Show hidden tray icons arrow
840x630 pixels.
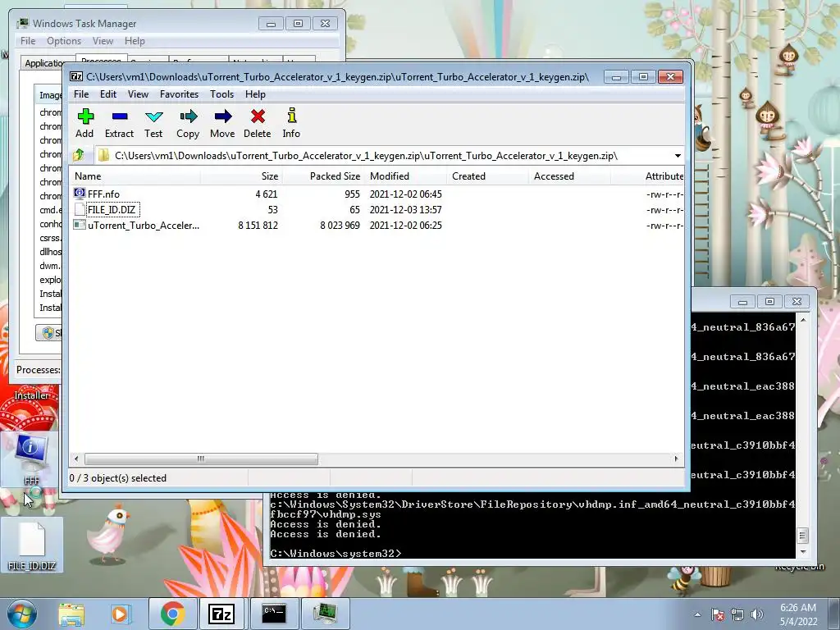pos(697,614)
